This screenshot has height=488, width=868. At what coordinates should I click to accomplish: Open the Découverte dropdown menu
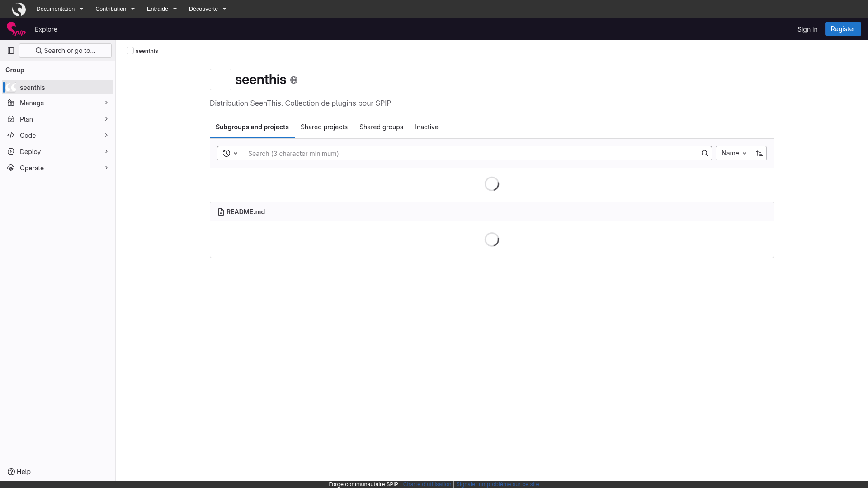[208, 9]
